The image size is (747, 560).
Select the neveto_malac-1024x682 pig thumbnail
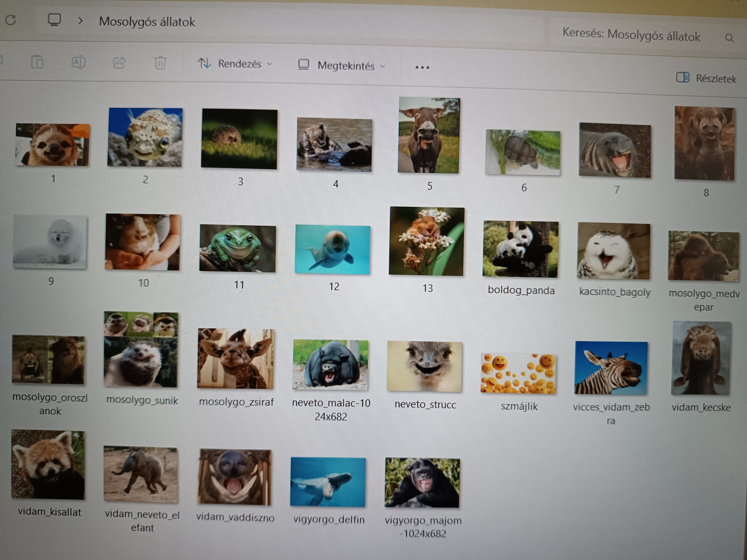[331, 365]
